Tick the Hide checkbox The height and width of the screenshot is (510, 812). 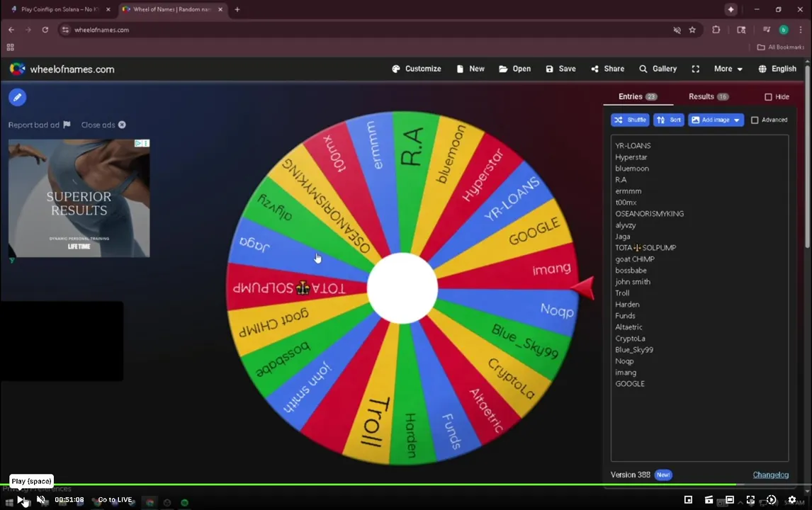pyautogui.click(x=769, y=97)
